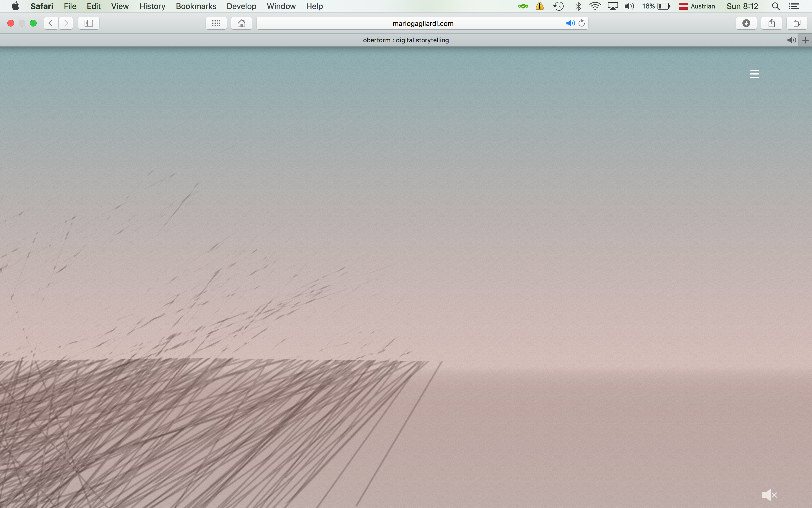The image size is (812, 508).
Task: Open Time Machine menu
Action: (558, 6)
